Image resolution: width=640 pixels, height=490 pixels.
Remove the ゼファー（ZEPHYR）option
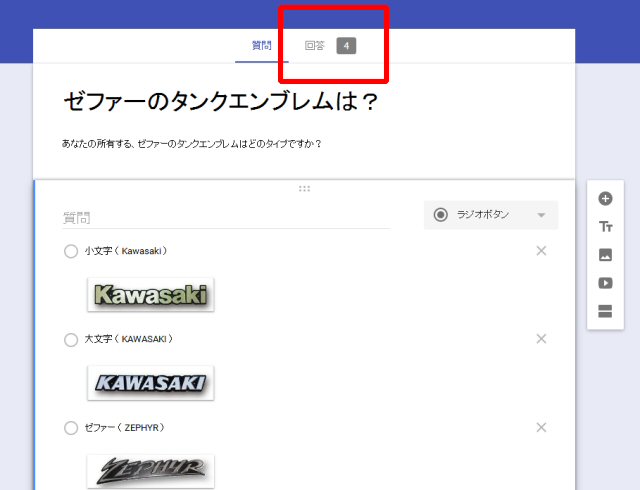541,428
